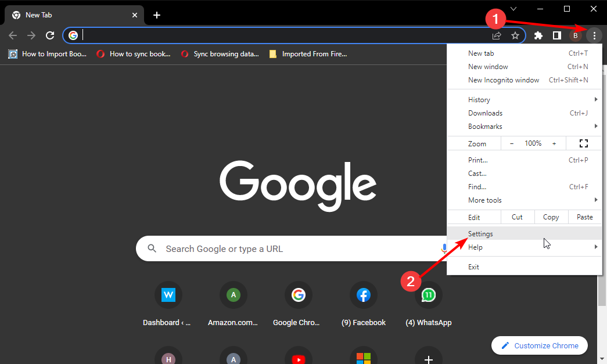Reload the page with refresh icon
The width and height of the screenshot is (607, 364).
tap(50, 35)
